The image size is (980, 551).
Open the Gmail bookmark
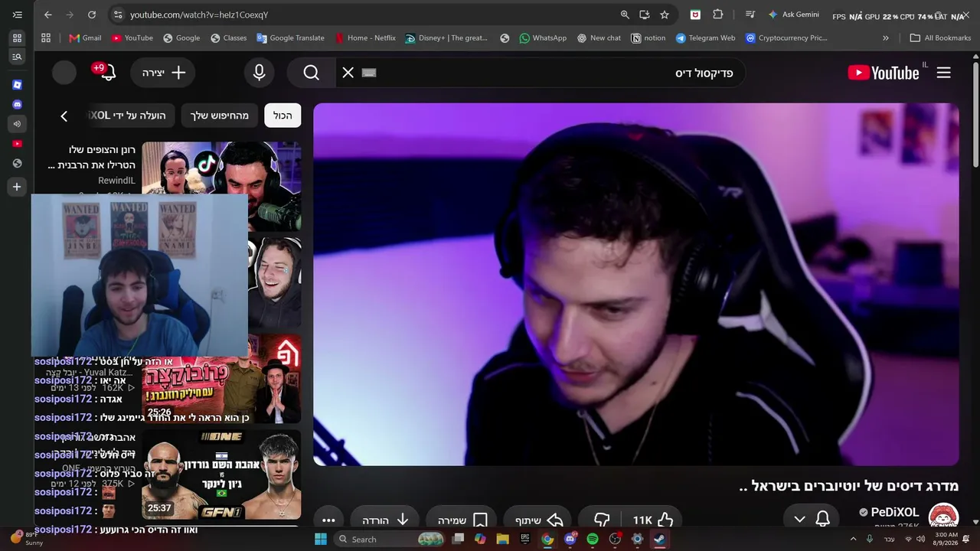[85, 37]
